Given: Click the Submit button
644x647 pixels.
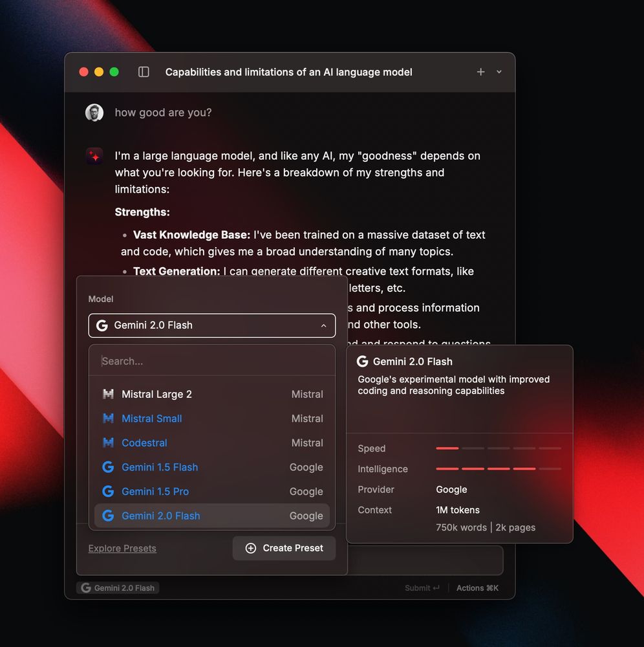Looking at the screenshot, I should point(422,588).
